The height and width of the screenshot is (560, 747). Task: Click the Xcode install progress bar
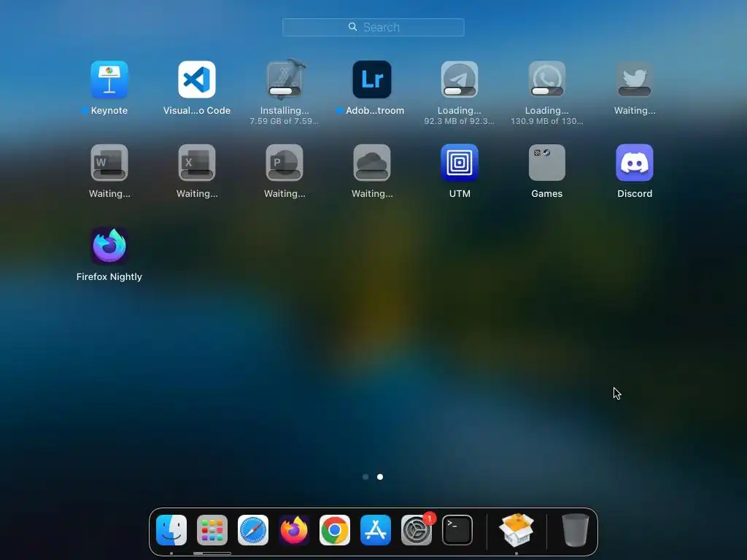(x=285, y=91)
